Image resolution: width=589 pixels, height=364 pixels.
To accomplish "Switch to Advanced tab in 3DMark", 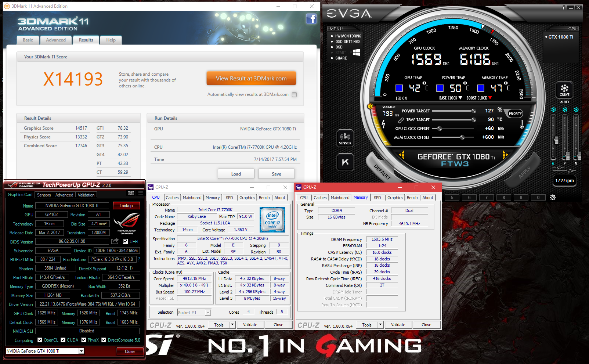I will [x=56, y=40].
